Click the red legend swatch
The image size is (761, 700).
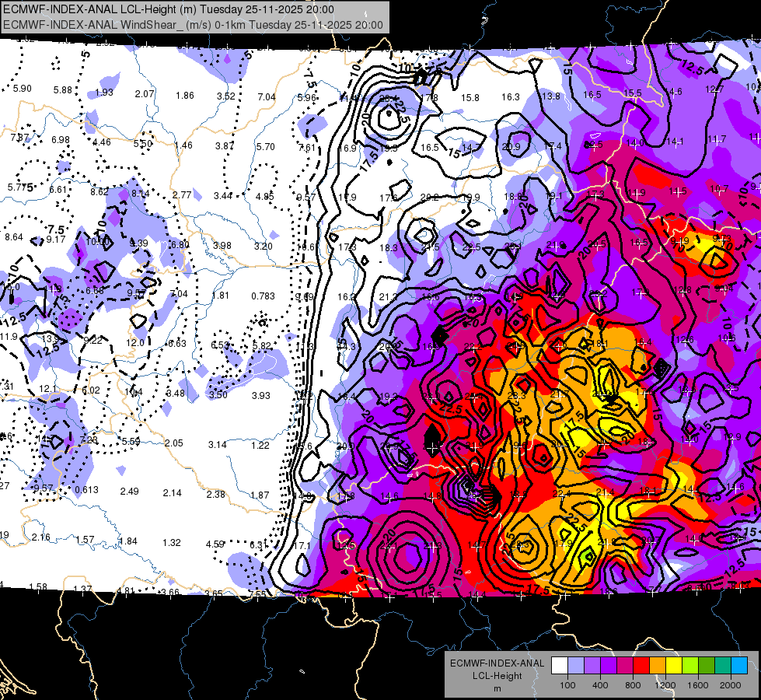[x=641, y=665]
